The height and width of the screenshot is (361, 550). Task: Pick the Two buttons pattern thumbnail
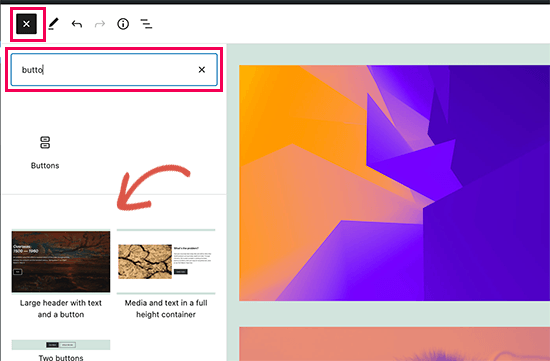click(x=61, y=345)
